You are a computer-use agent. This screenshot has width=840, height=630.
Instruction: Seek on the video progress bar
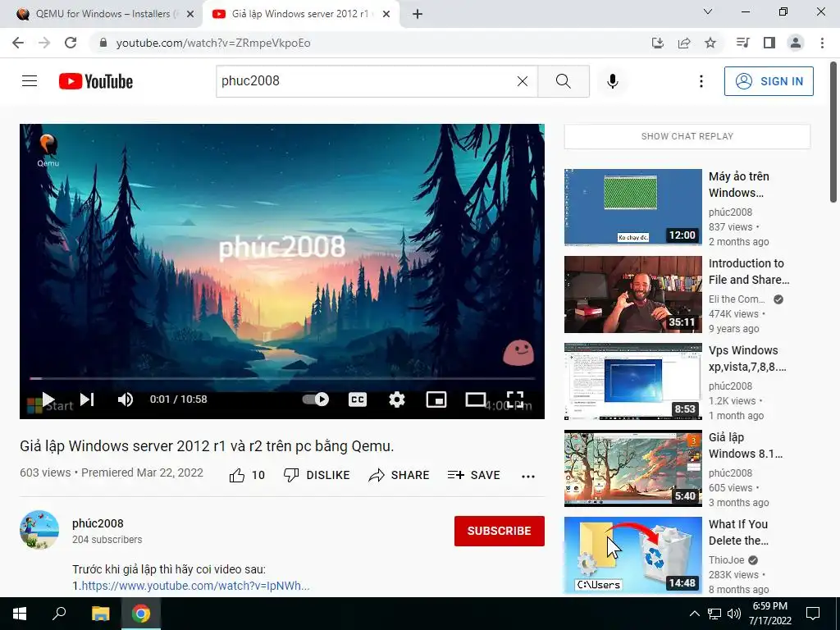click(x=282, y=378)
